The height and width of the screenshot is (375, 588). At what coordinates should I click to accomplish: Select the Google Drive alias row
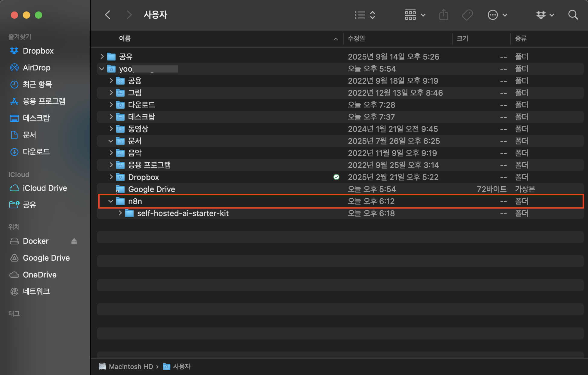[151, 189]
